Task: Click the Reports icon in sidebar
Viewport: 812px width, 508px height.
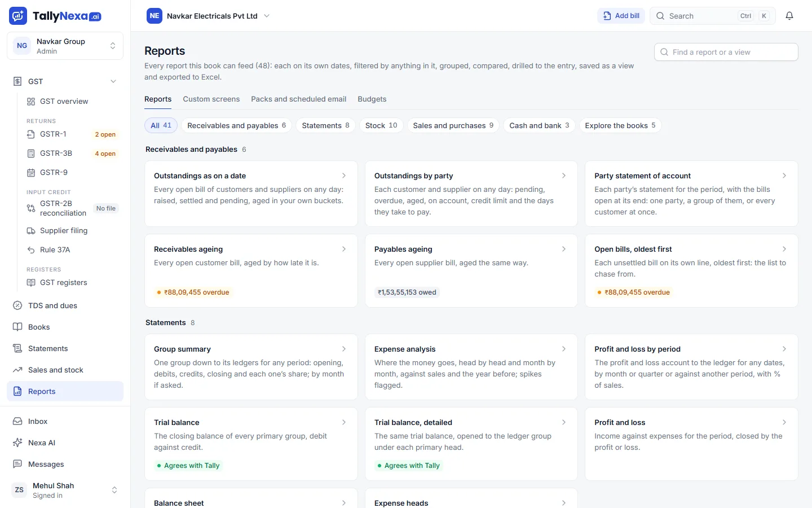Action: pyautogui.click(x=17, y=392)
